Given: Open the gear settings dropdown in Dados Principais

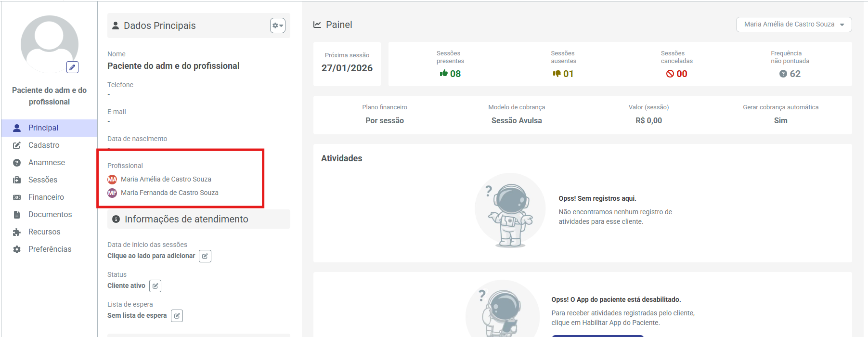Looking at the screenshot, I should tap(278, 26).
